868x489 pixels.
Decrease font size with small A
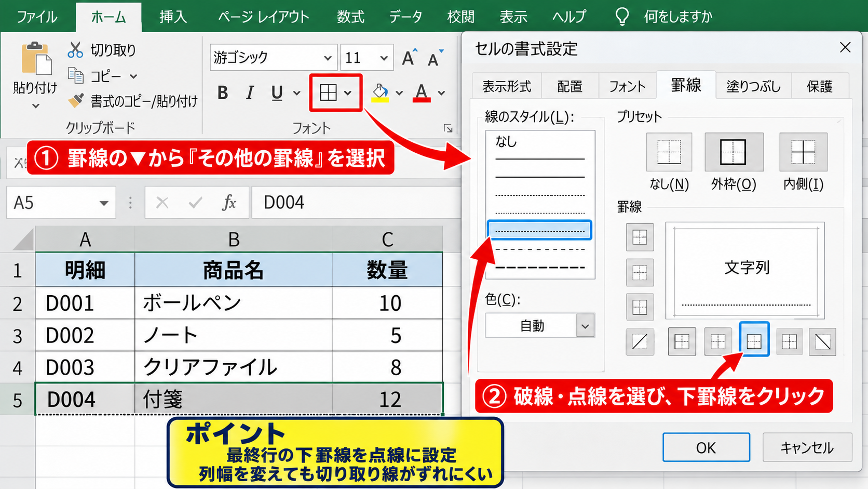[x=435, y=57]
